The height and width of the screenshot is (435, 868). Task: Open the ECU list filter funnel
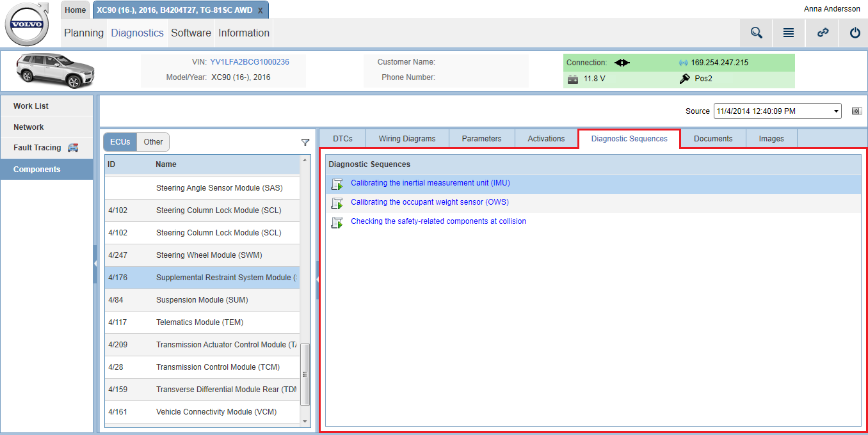305,142
